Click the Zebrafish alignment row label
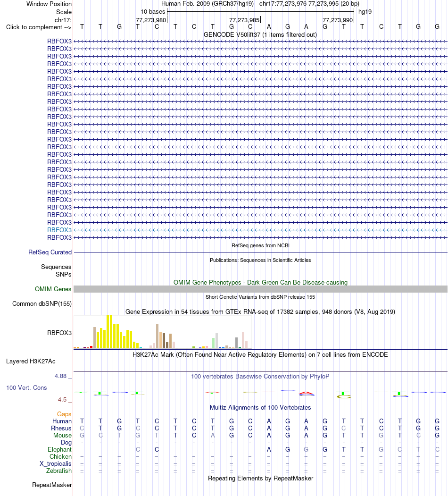This screenshot has width=448, height=496. pos(59,471)
